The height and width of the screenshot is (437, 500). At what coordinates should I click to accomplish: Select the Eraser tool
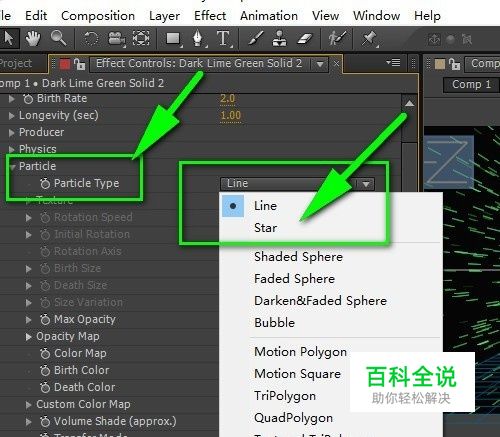pos(305,39)
